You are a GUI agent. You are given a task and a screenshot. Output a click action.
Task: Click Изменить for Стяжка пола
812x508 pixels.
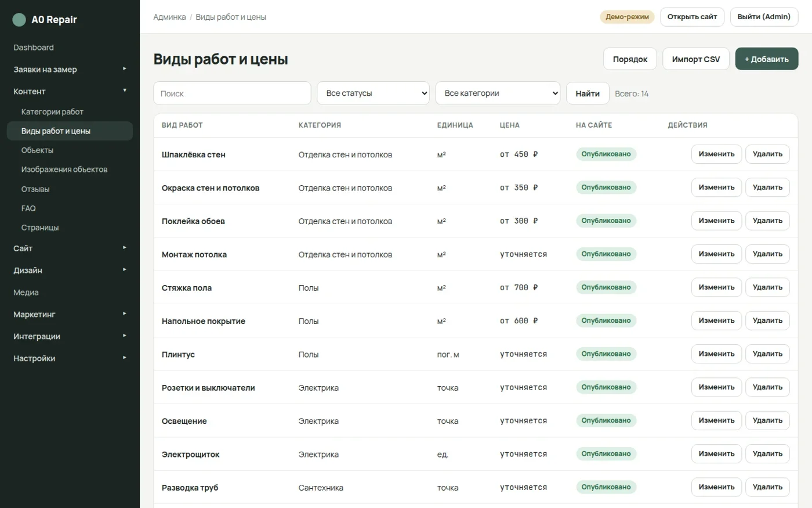[x=716, y=287]
